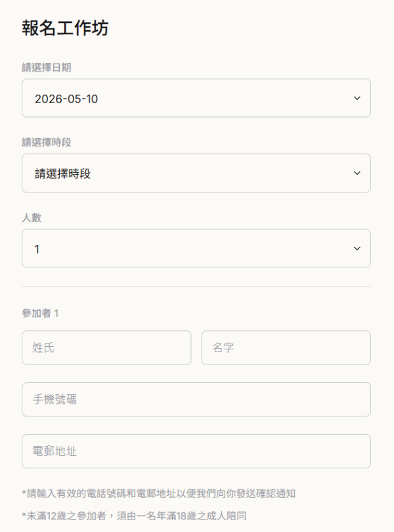394x532 pixels.
Task: Open the 請選擇時段 time slot selector
Action: click(197, 173)
